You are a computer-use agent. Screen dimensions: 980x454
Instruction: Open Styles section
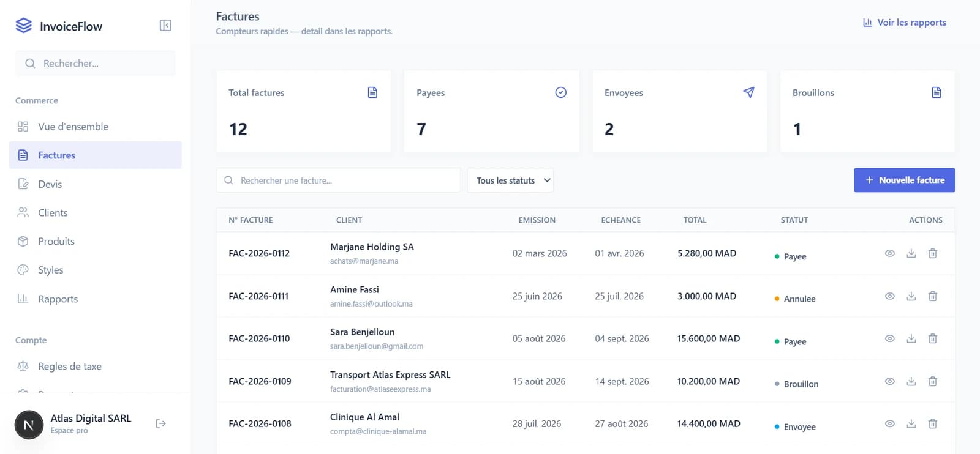coord(96,270)
